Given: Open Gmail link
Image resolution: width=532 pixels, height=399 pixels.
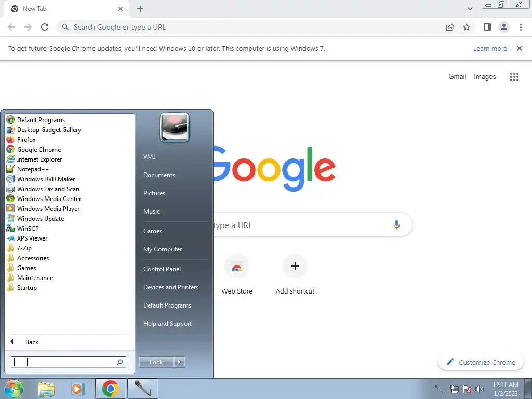Looking at the screenshot, I should coord(457,77).
